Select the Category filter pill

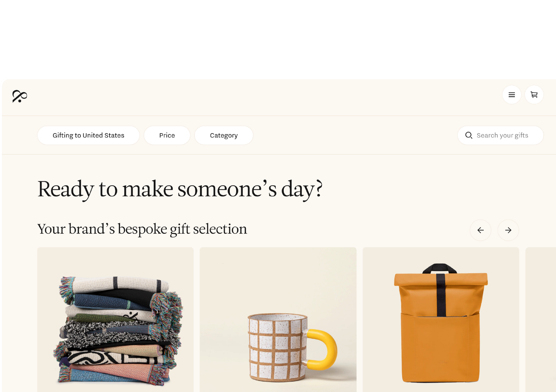click(x=224, y=135)
